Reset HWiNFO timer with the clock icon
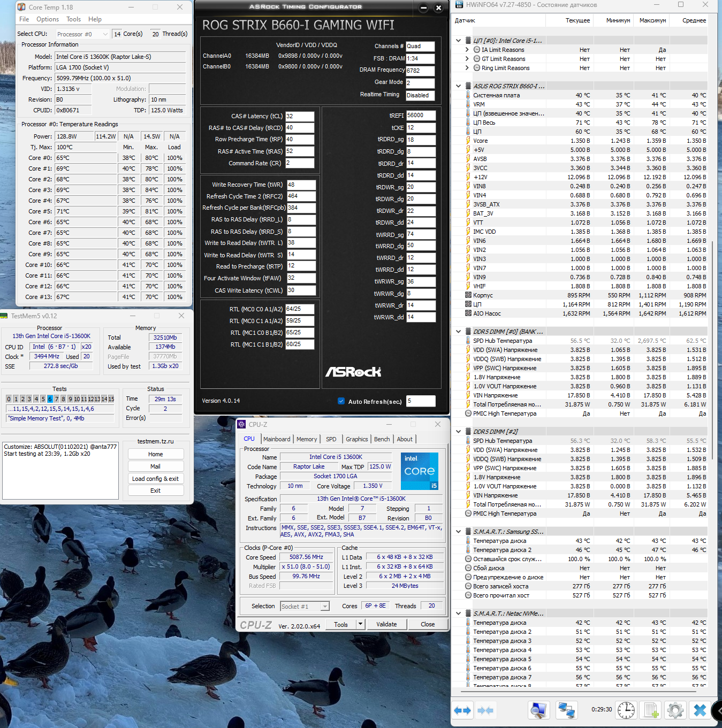722x728 pixels. (626, 710)
